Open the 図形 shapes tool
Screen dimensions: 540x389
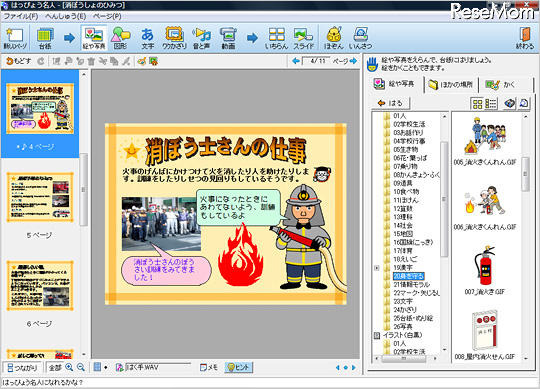pyautogui.click(x=120, y=38)
